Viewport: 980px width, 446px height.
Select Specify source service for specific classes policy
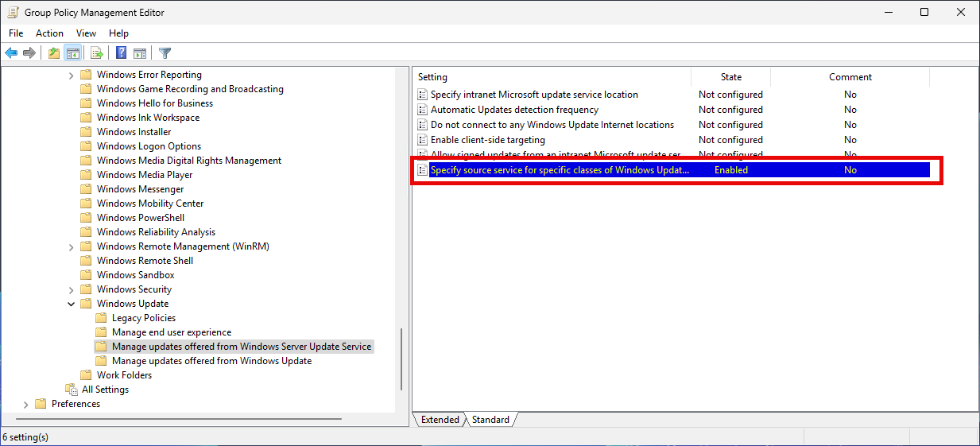point(560,170)
